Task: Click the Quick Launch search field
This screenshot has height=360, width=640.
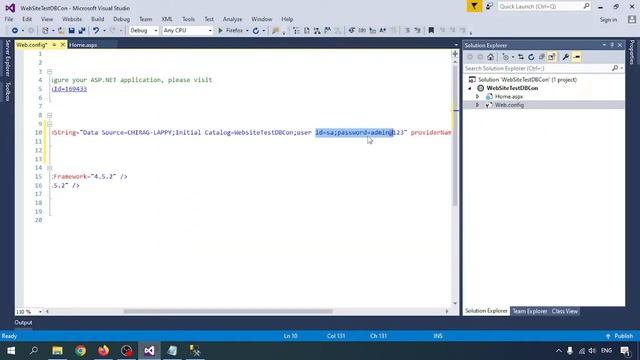Action: pos(544,7)
